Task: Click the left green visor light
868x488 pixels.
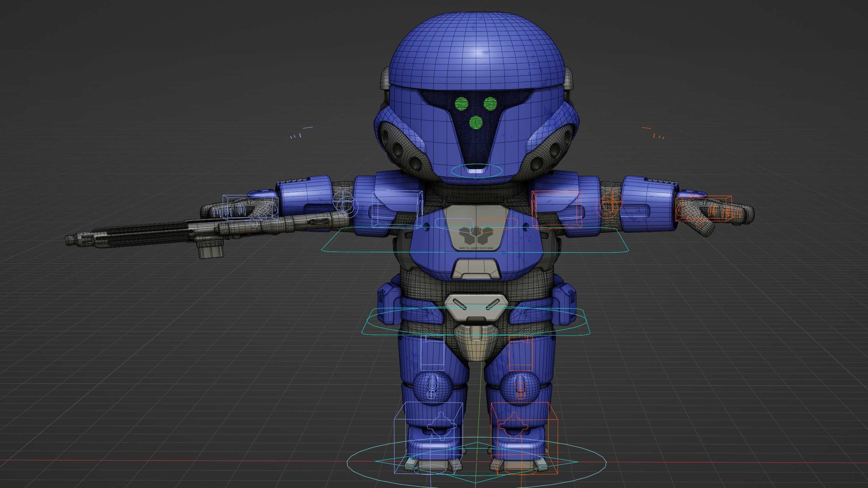Action: (461, 104)
